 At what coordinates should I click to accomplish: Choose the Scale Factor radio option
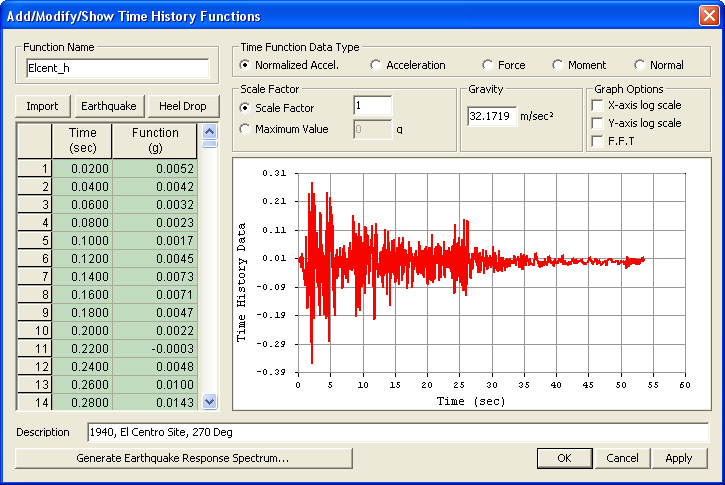point(277,108)
